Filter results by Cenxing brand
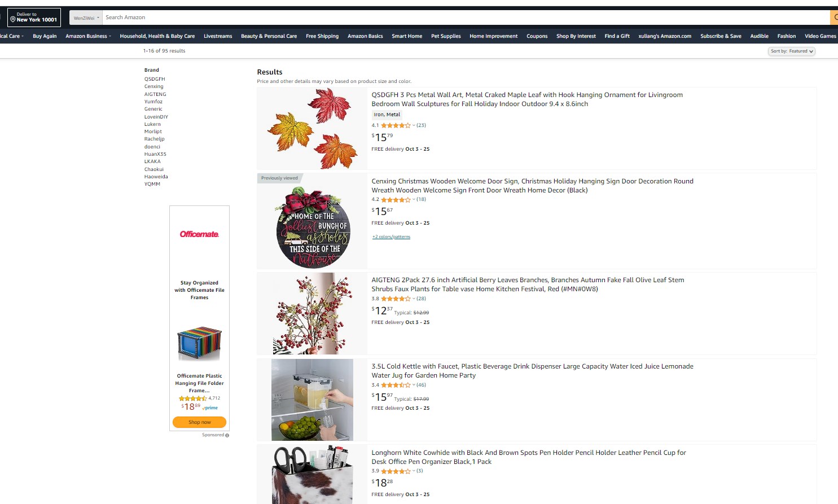838x504 pixels. (x=153, y=87)
